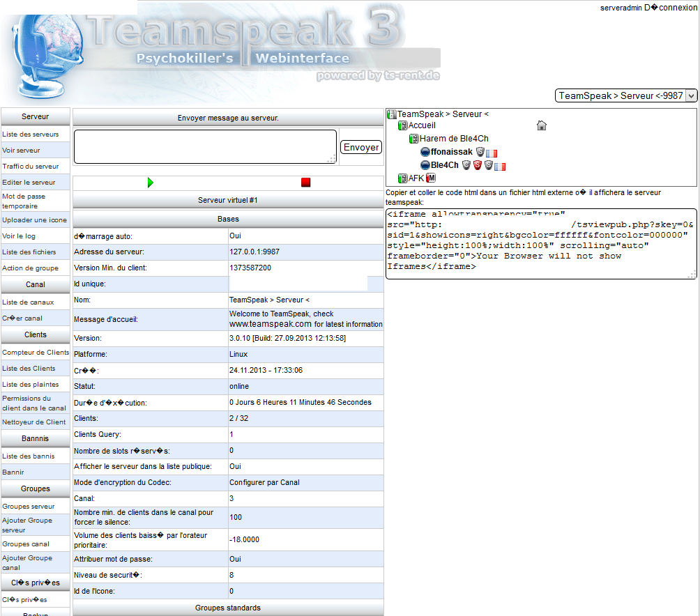The width and height of the screenshot is (700, 616).
Task: Open Traffic du serveur page
Action: tap(31, 167)
